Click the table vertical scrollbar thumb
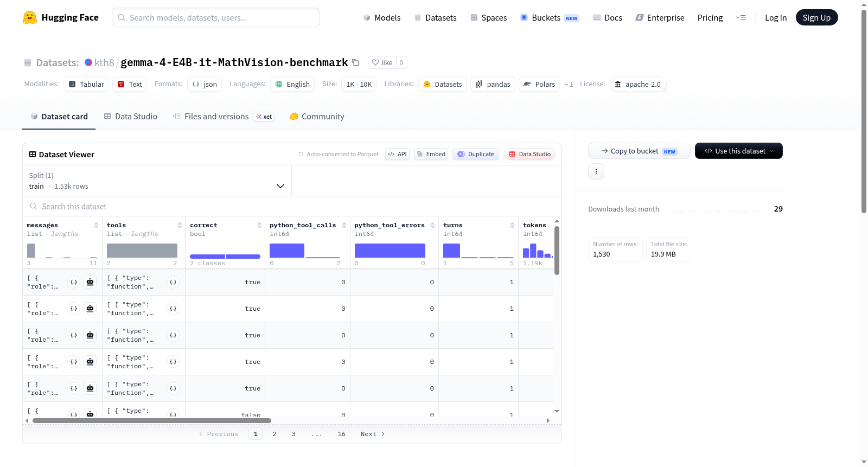Viewport: 868px width, 467px height. click(557, 251)
